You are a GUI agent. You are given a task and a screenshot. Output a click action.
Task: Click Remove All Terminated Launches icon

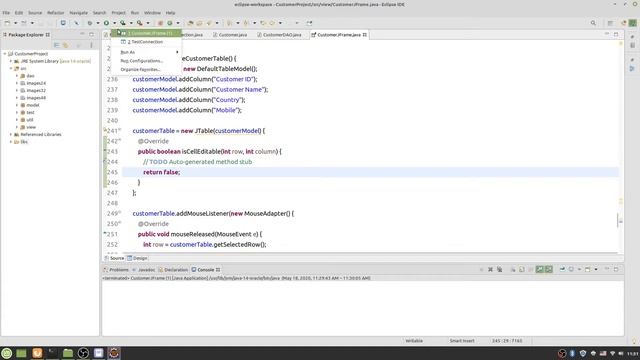[x=499, y=269]
